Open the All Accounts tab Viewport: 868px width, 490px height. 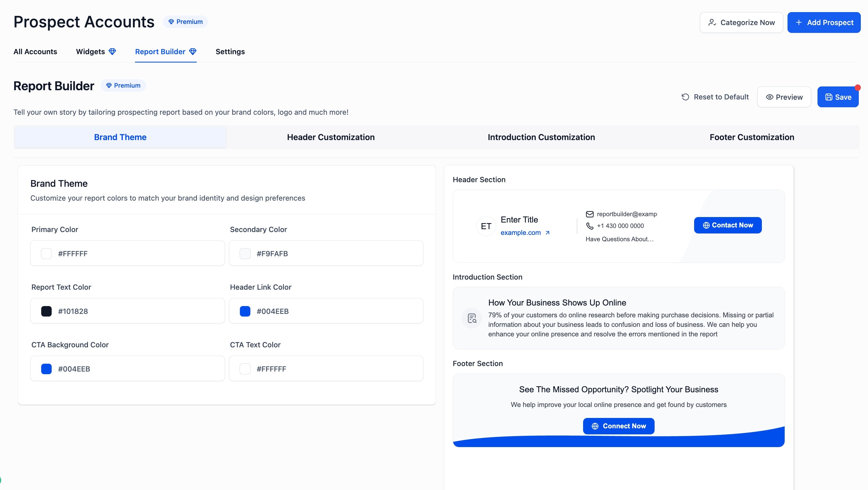[x=35, y=52]
